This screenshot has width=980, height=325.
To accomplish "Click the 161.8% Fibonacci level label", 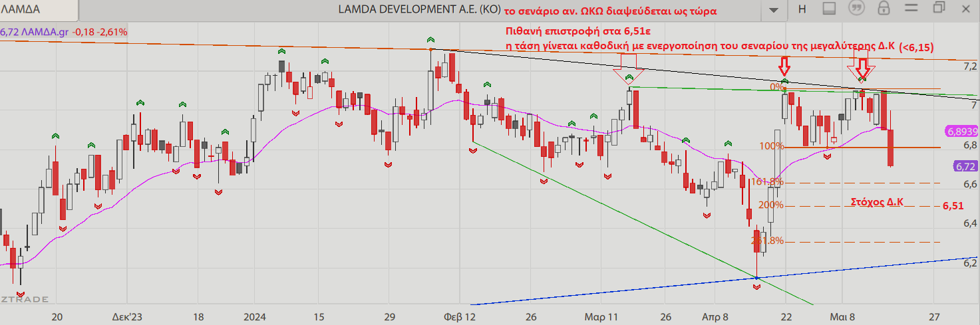I will [x=767, y=181].
